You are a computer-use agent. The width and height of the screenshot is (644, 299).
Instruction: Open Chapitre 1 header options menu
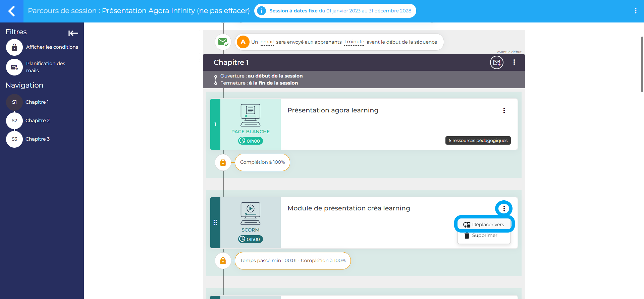514,62
